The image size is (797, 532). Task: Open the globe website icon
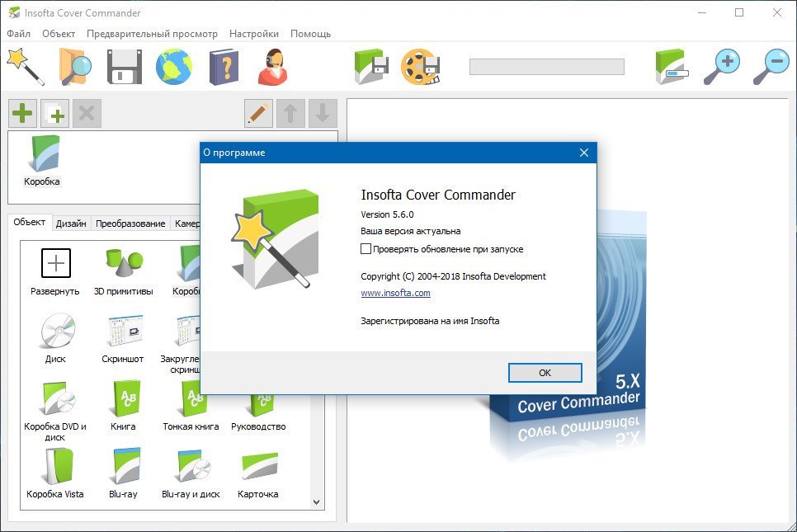(174, 67)
